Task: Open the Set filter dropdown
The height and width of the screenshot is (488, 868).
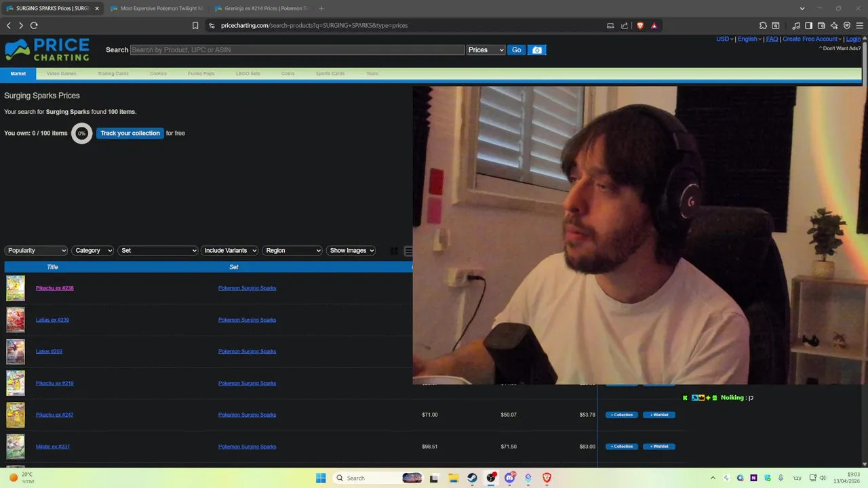Action: click(158, 251)
